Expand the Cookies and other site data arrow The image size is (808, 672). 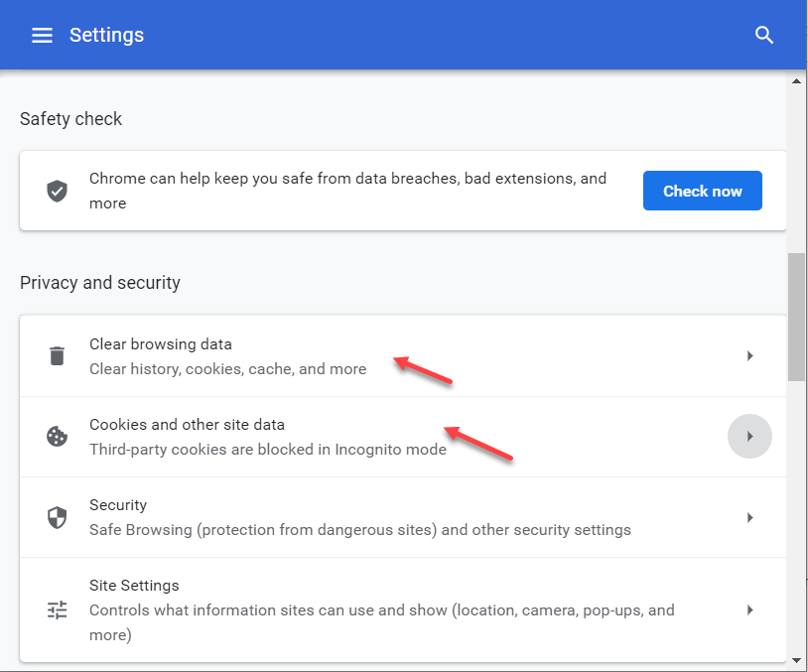pos(749,436)
